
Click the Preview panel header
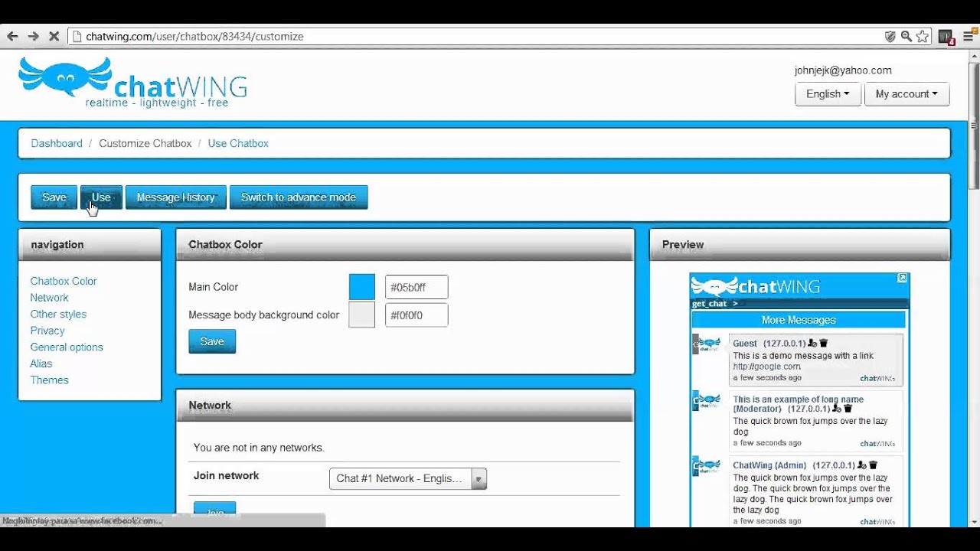click(x=799, y=245)
